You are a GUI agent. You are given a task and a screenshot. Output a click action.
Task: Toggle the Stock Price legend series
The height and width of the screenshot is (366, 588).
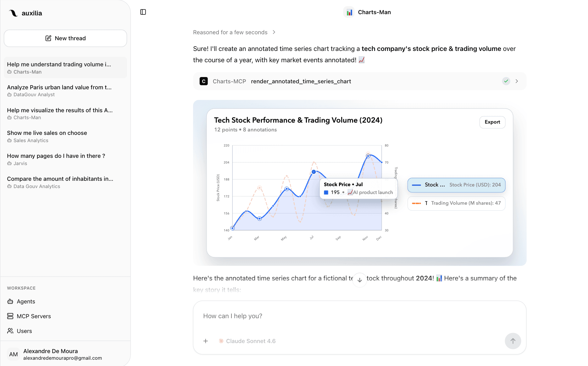(456, 185)
